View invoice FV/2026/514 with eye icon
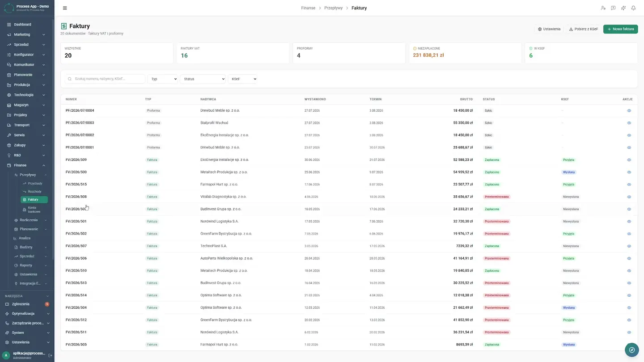The width and height of the screenshot is (644, 362). pos(629,295)
